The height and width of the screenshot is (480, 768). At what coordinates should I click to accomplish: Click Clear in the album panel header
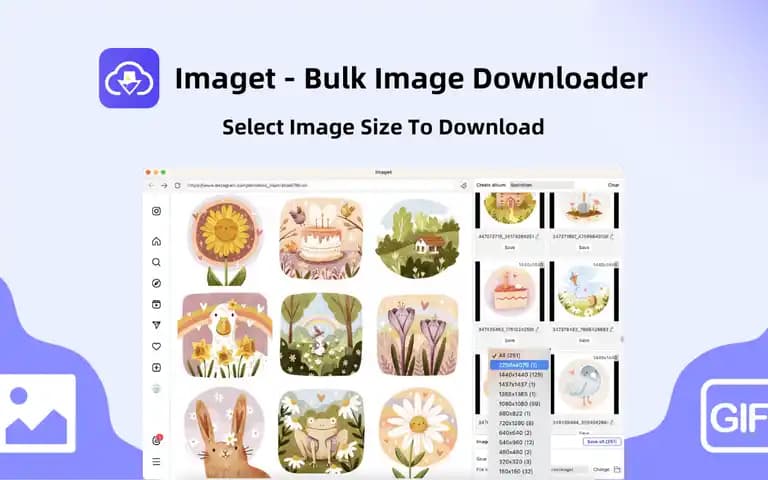click(x=613, y=185)
